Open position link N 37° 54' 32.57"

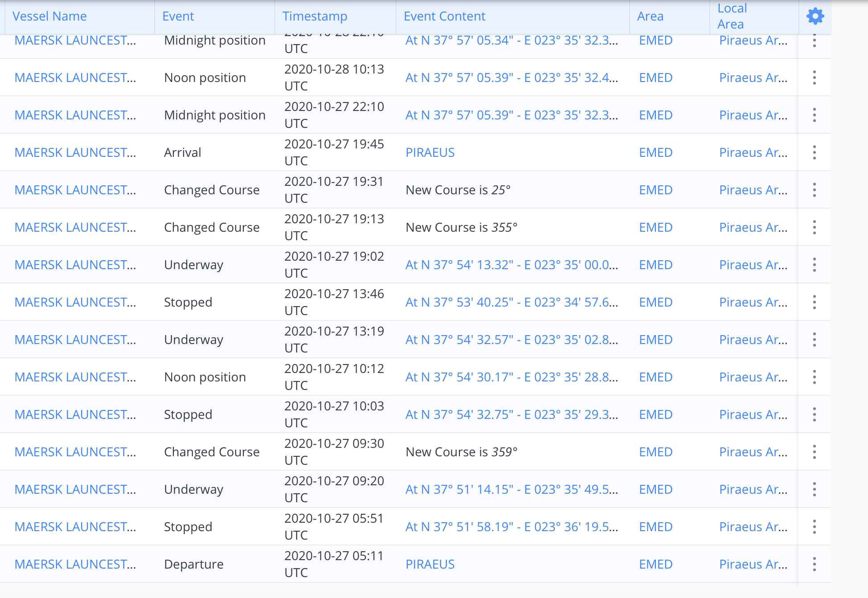click(512, 340)
